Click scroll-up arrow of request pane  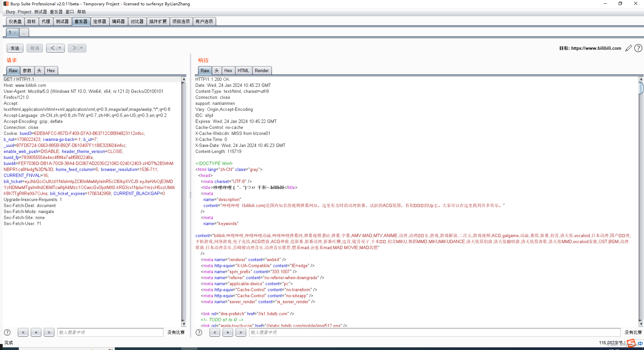pos(184,79)
